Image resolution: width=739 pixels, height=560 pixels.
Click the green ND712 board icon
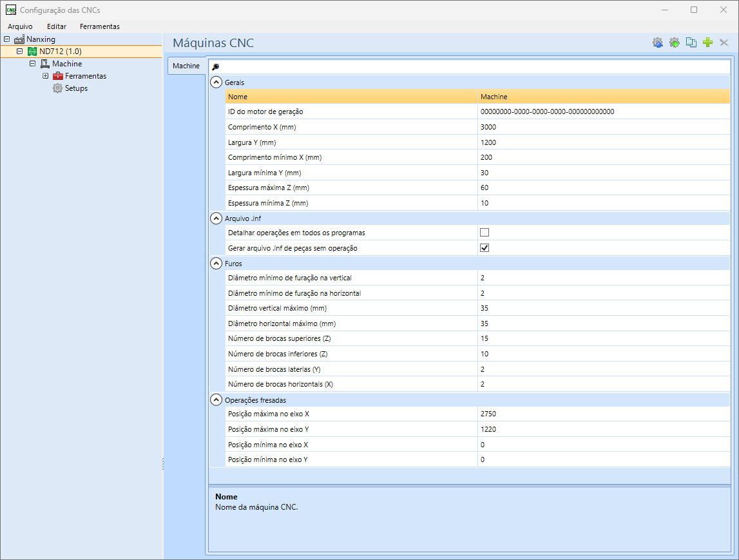pyautogui.click(x=32, y=52)
